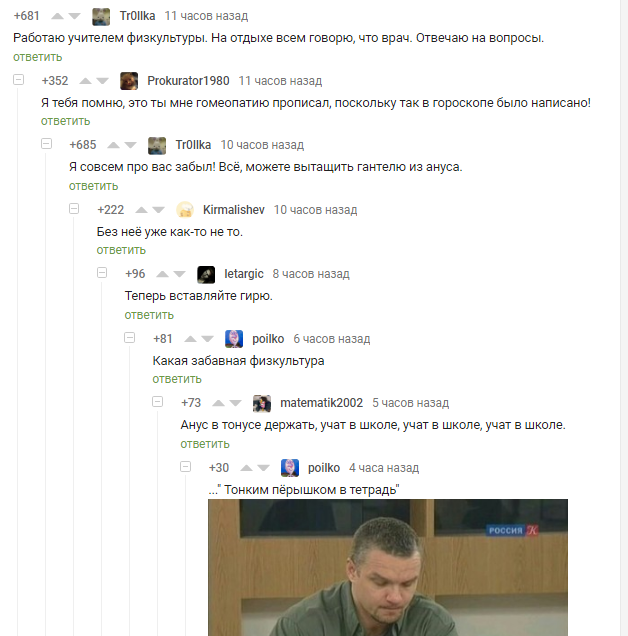Upvote Tr0llka's top comment with +681
The width and height of the screenshot is (628, 636).
click(x=58, y=16)
